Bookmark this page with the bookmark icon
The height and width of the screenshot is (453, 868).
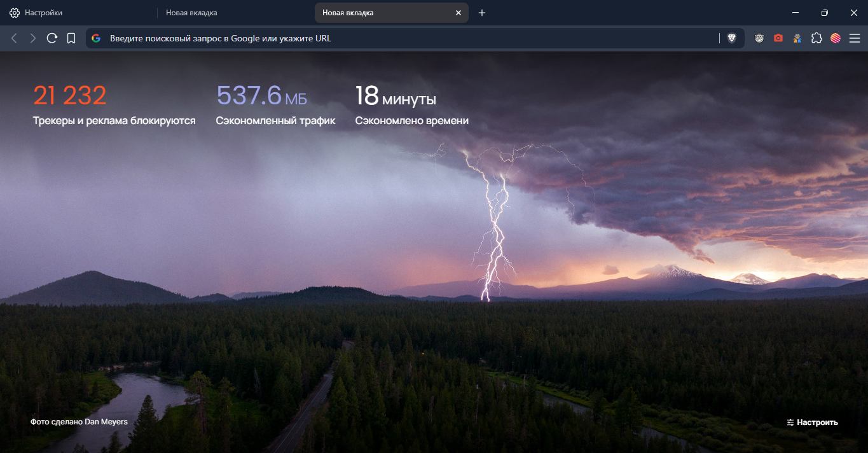coord(71,38)
